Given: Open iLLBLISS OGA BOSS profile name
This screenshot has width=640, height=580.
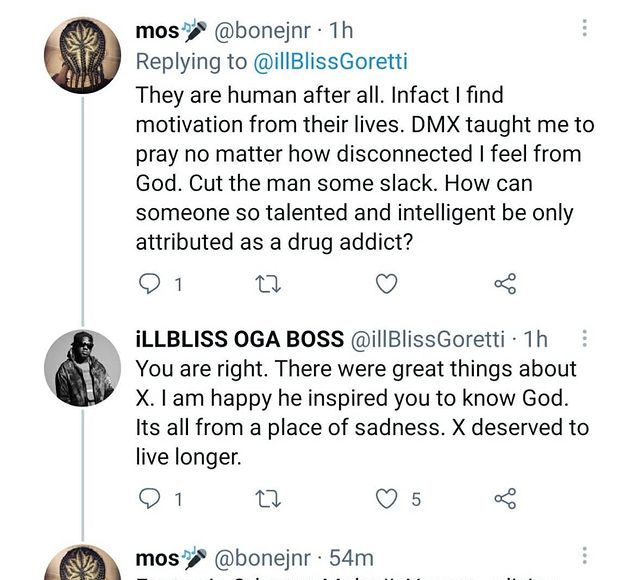Looking at the screenshot, I should click(x=240, y=339).
